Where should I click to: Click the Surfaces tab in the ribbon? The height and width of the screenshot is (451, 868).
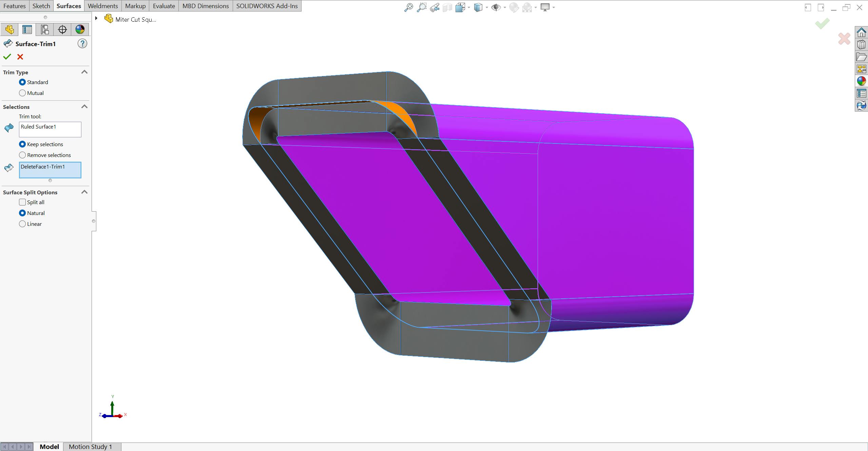tap(68, 6)
